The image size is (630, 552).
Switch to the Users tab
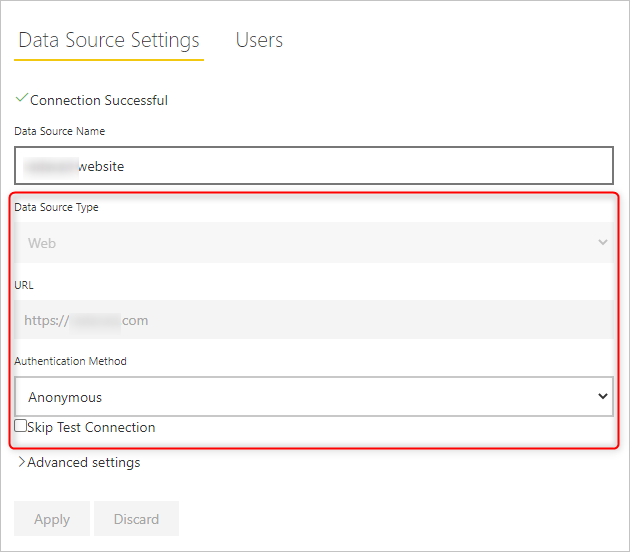pyautogui.click(x=259, y=40)
